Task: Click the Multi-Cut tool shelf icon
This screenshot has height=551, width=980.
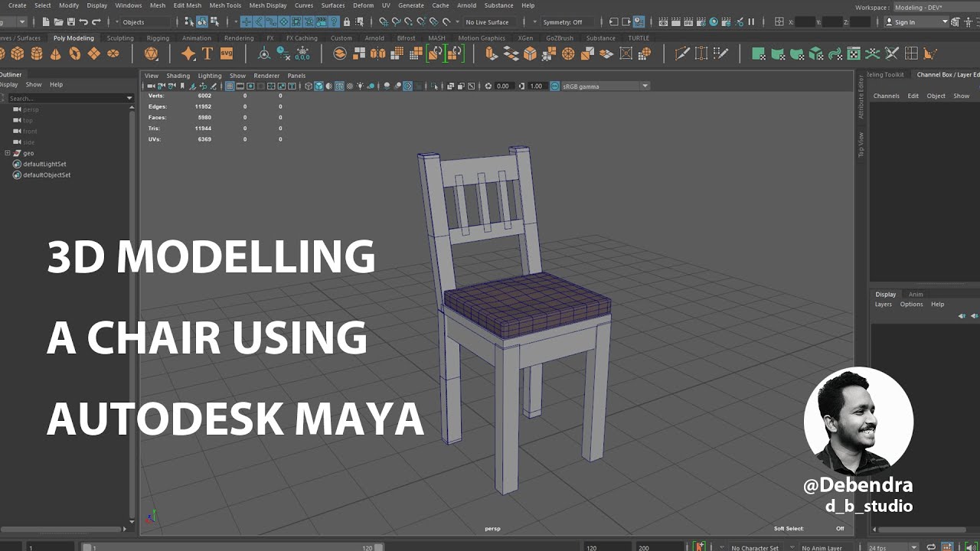Action: (x=681, y=54)
